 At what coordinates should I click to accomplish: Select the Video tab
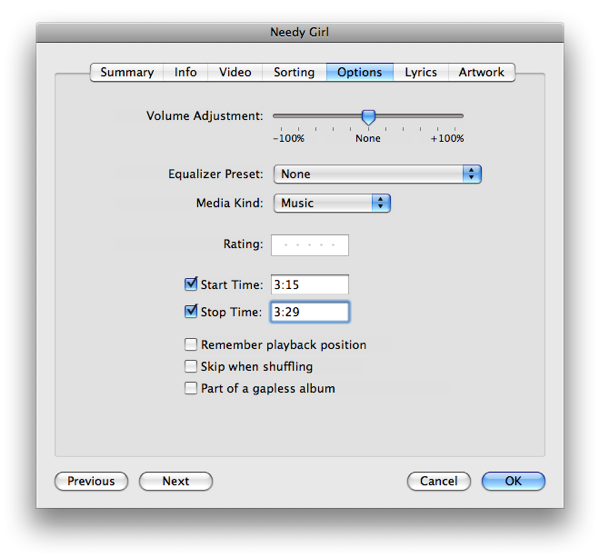pos(235,72)
